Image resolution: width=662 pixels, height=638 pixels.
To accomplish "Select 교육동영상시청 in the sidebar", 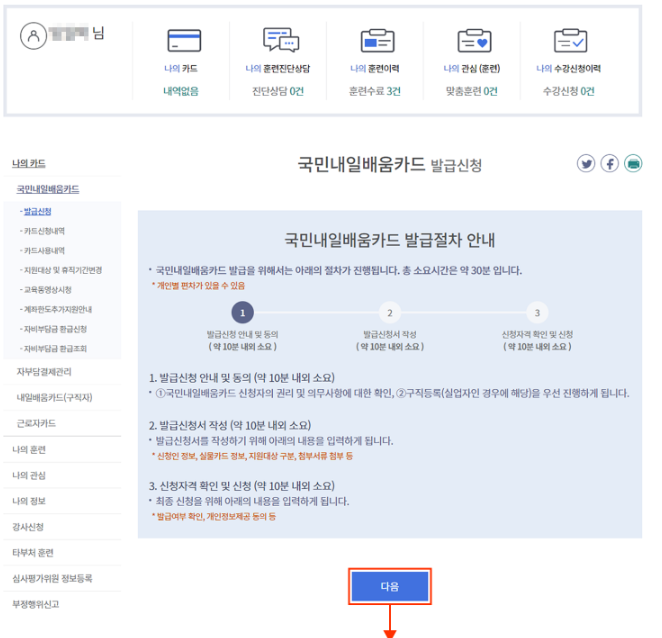I will [47, 290].
